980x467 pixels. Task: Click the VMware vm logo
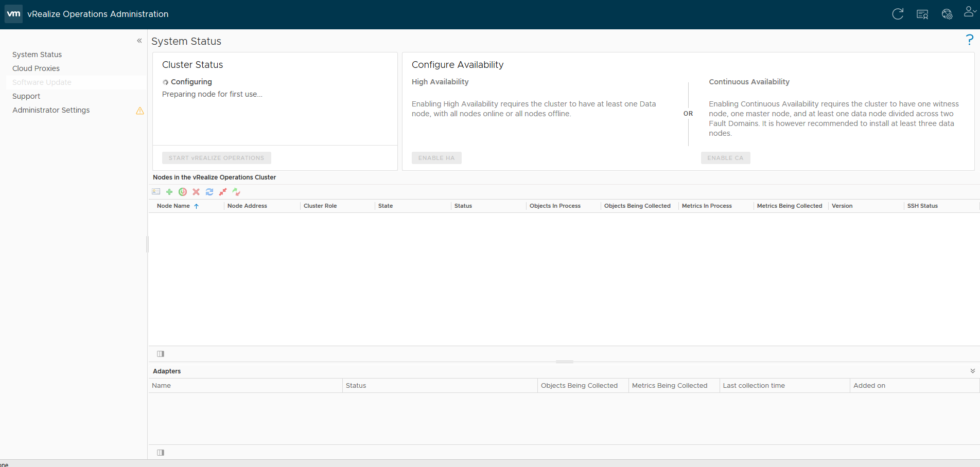tap(14, 14)
